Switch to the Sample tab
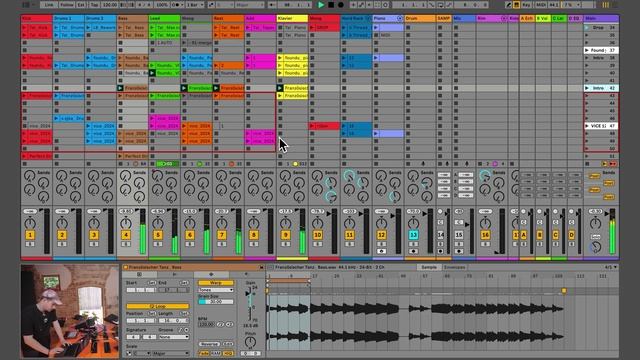640x360 pixels. pyautogui.click(x=429, y=267)
